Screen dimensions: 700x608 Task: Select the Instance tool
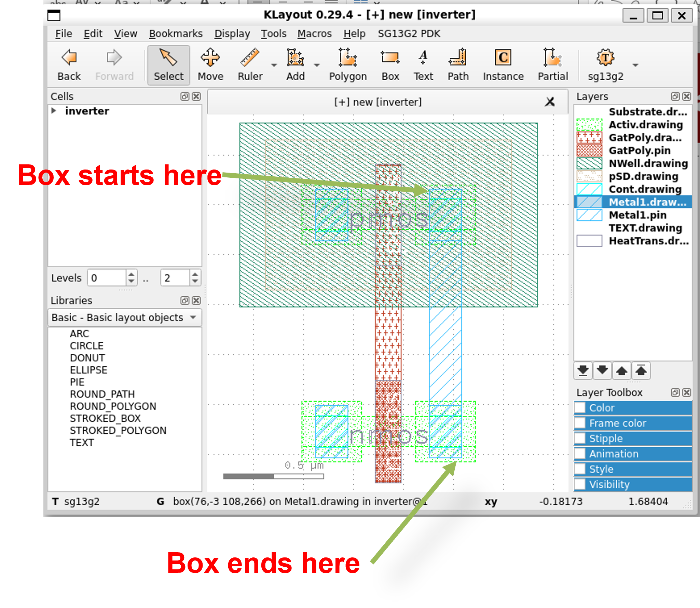tap(503, 65)
